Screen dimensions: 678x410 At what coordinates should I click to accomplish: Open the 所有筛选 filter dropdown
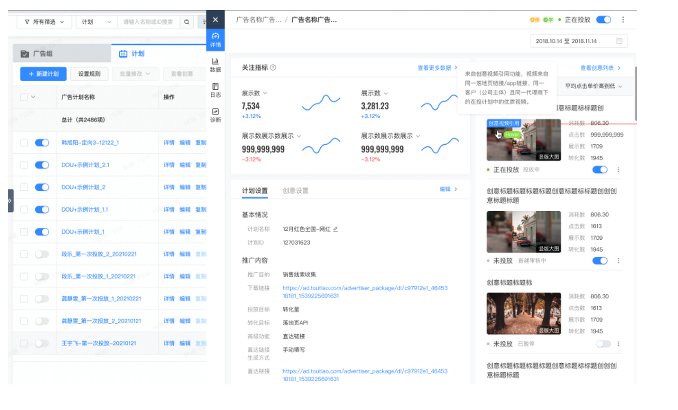[x=44, y=22]
